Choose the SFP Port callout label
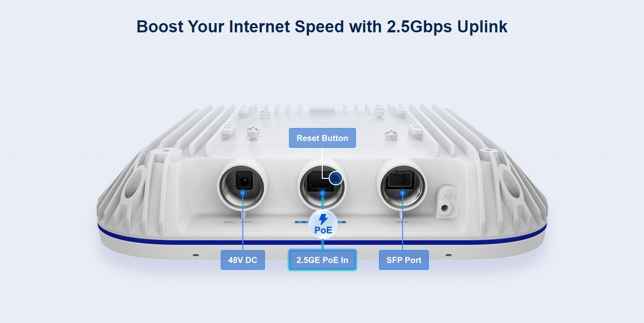644x323 pixels. point(404,260)
